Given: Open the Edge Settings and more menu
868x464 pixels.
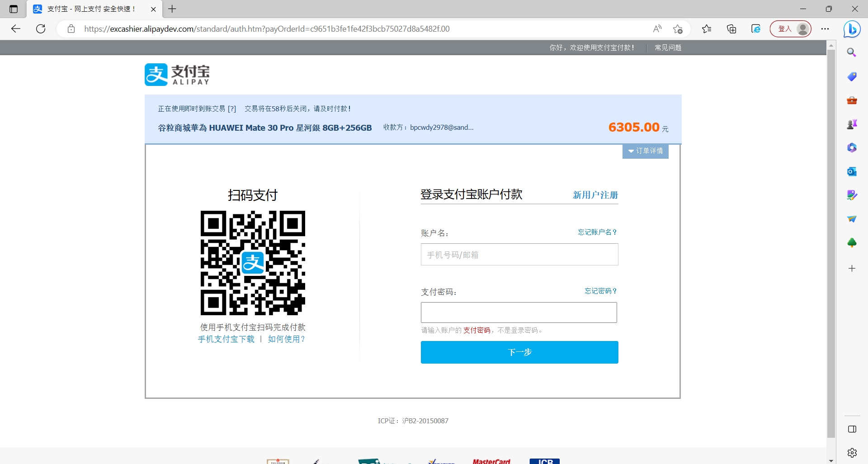Looking at the screenshot, I should [x=825, y=29].
